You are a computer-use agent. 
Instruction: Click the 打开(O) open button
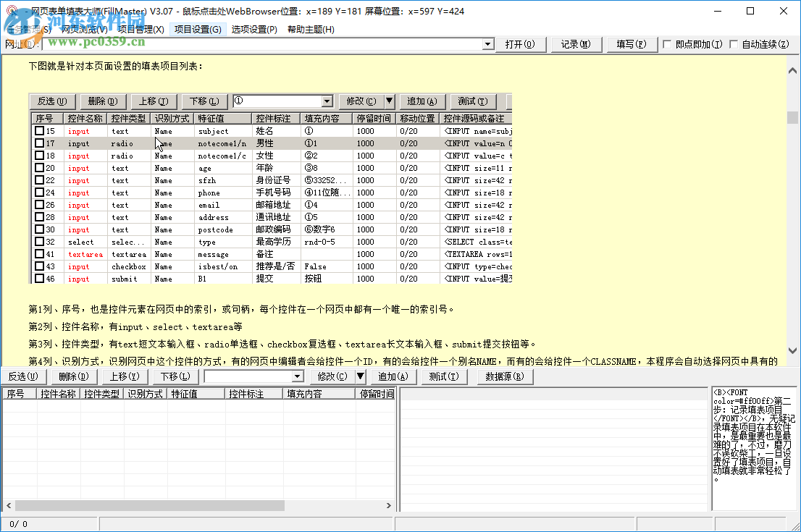click(x=521, y=44)
